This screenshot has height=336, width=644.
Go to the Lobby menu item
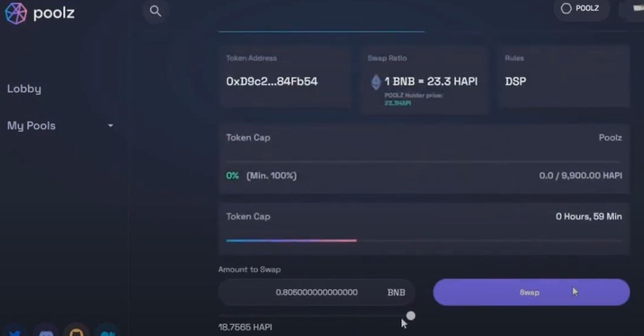tap(24, 89)
